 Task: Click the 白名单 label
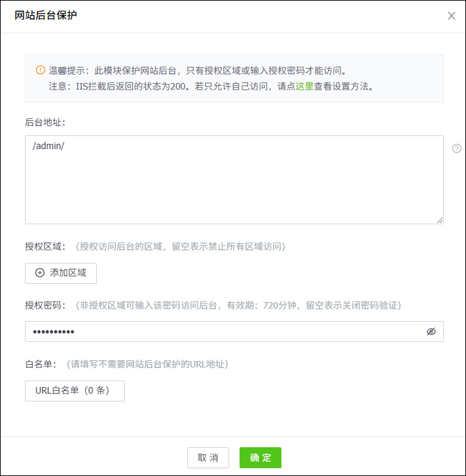pyautogui.click(x=42, y=364)
